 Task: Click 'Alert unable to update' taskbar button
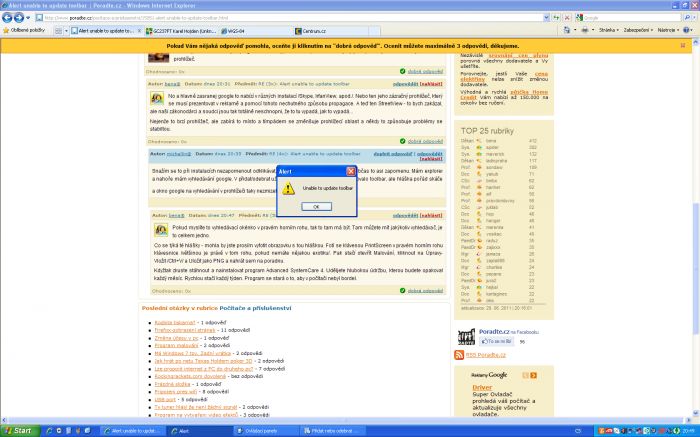point(133,431)
